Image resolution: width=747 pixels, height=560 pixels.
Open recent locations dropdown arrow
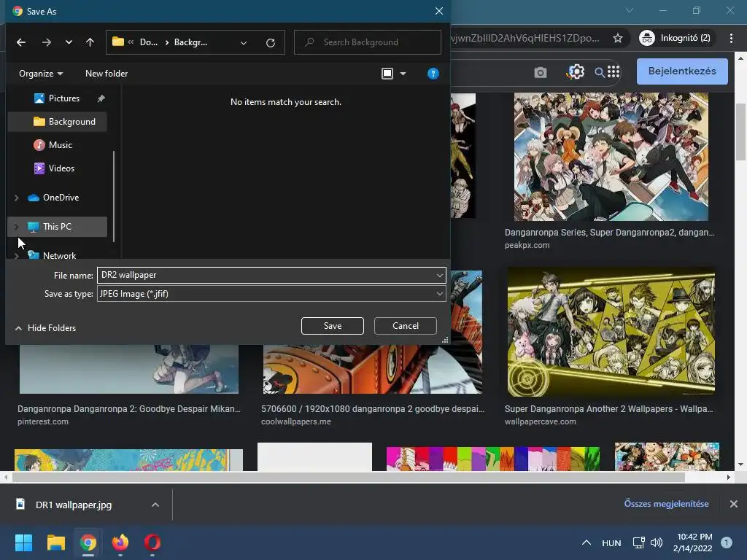click(x=69, y=42)
